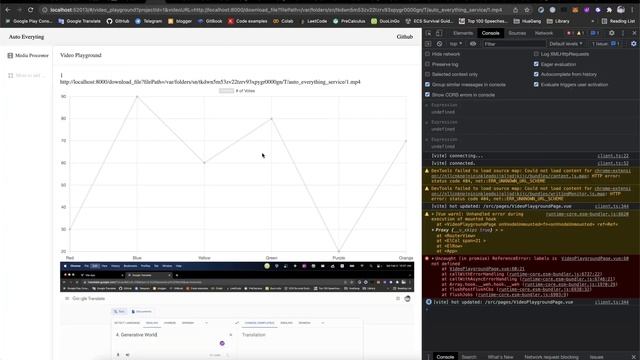Image resolution: width=640 pixels, height=360 pixels.
Task: Open the Library bookmarks folder
Action: tap(558, 21)
